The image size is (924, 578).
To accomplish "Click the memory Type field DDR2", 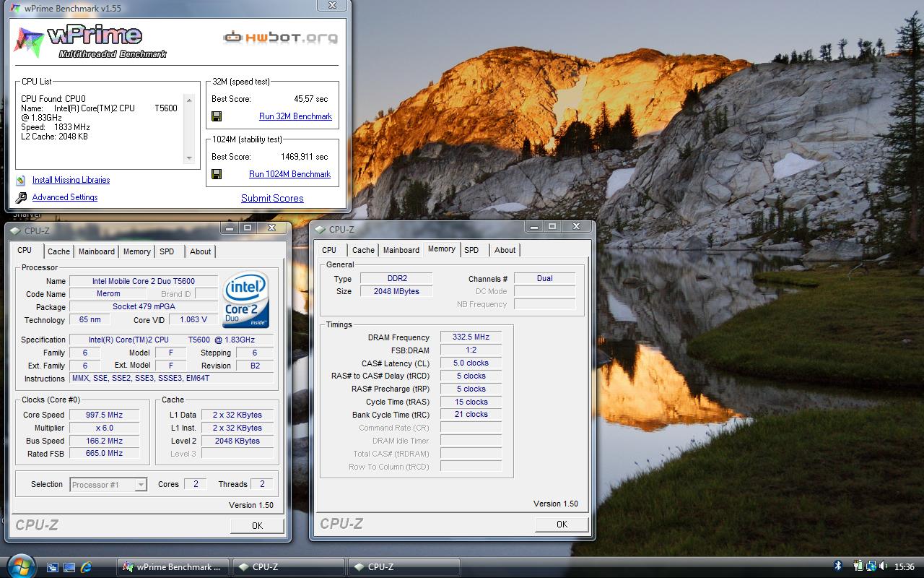I will (x=396, y=278).
